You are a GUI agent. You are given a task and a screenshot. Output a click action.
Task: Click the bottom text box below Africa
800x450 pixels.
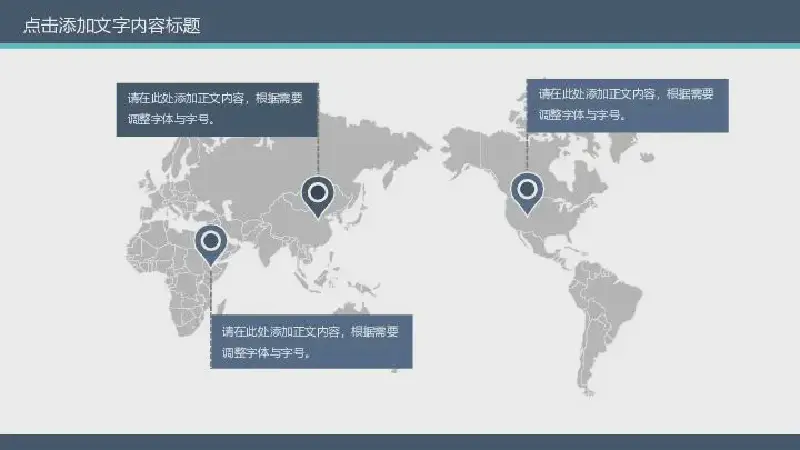(x=311, y=341)
